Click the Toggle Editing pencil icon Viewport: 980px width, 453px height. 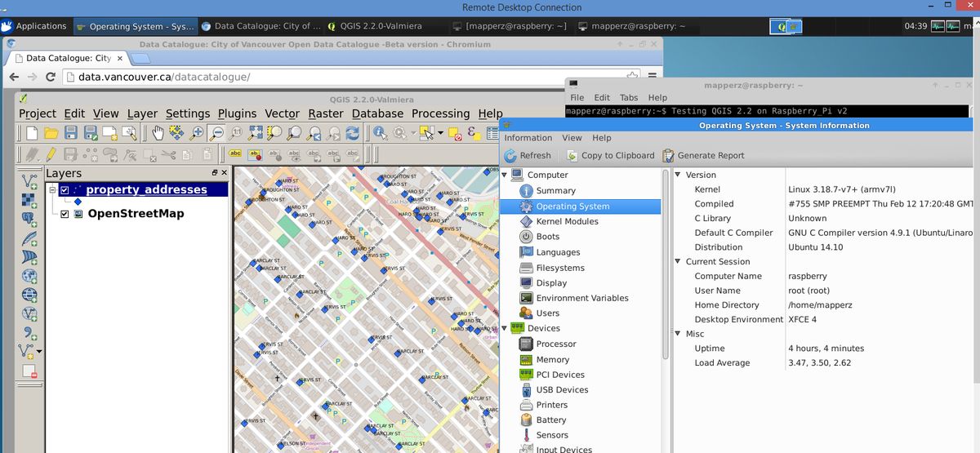[51, 153]
